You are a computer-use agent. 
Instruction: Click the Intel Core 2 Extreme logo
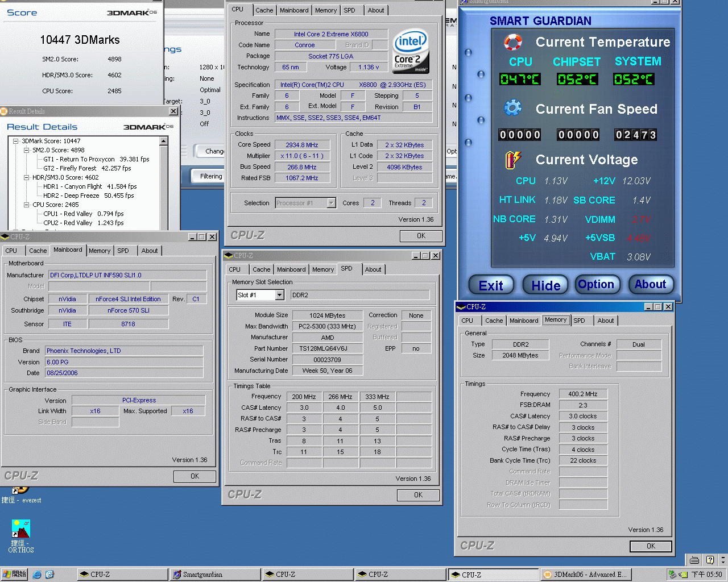click(410, 51)
